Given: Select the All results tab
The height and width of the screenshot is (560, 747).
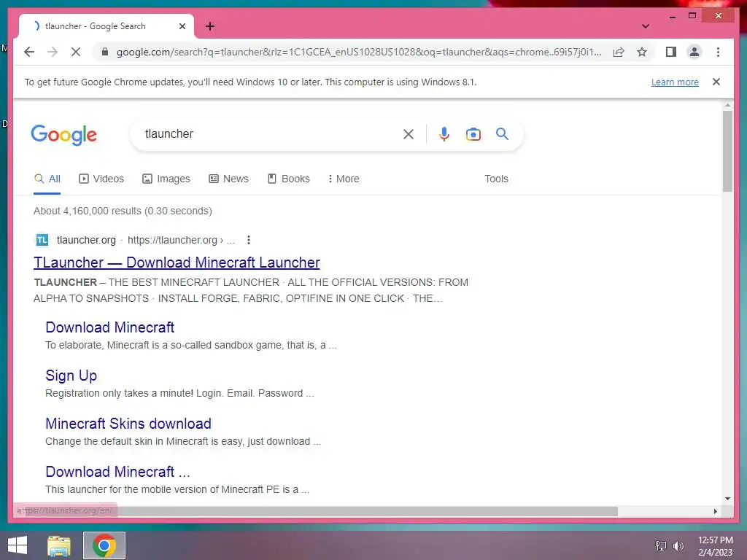Looking at the screenshot, I should [x=47, y=179].
